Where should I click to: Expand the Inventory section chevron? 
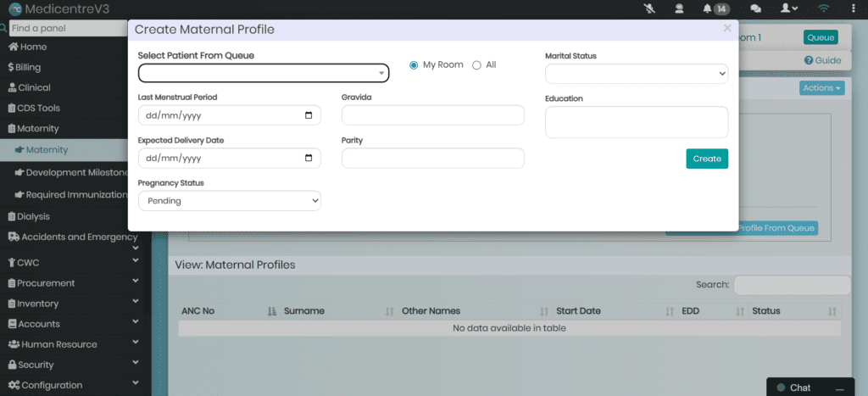(x=136, y=302)
